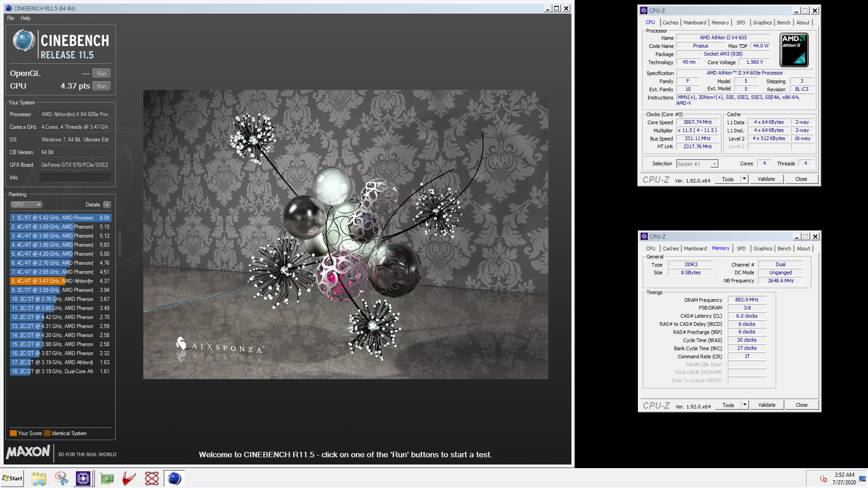Open Caches tab in lower CPU-Z window

[670, 249]
